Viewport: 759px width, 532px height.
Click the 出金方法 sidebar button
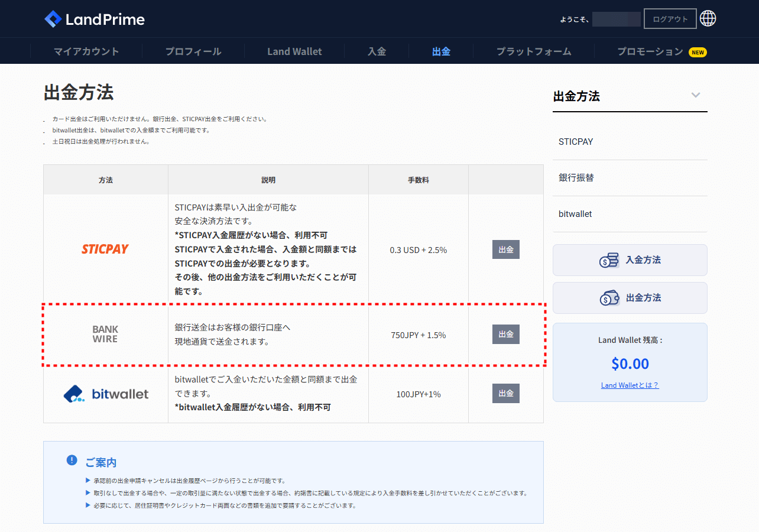pos(630,298)
